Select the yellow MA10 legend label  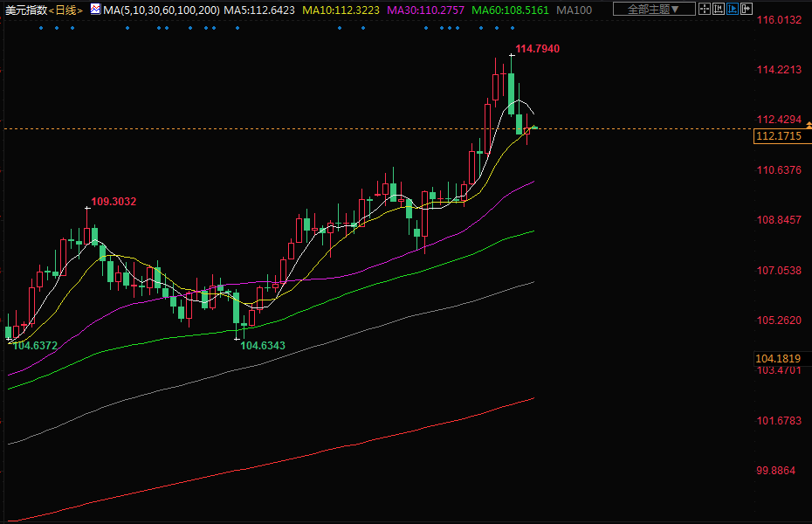(341, 10)
